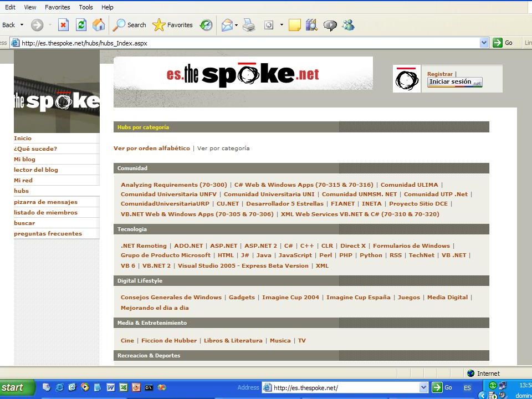Open Favorites star toolbar button
Screen dimensions: 532x399
click(x=172, y=25)
